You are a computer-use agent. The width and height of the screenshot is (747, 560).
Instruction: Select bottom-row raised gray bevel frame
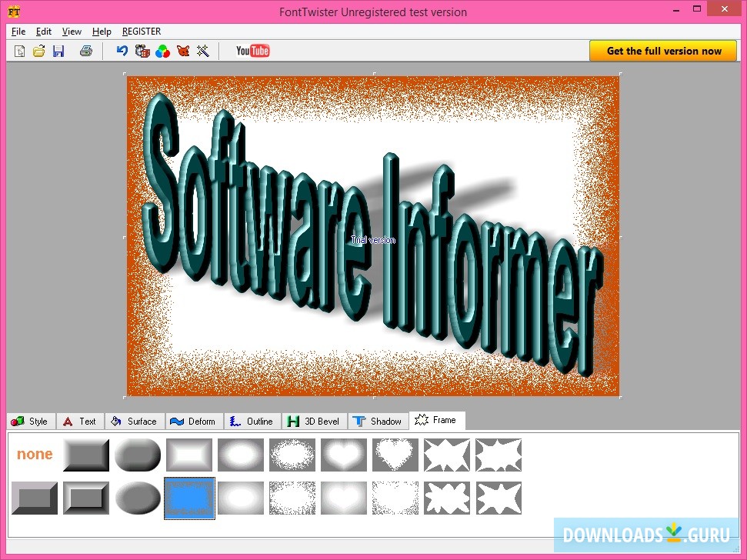[x=35, y=498]
